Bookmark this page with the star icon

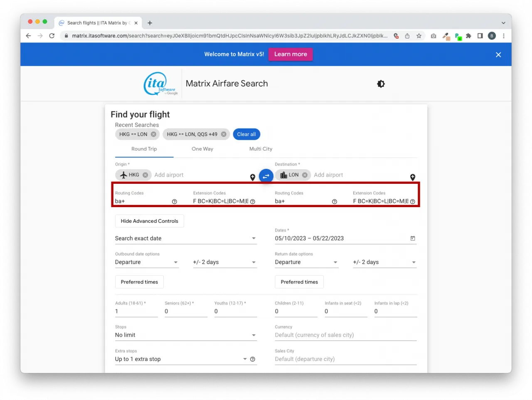click(x=419, y=36)
